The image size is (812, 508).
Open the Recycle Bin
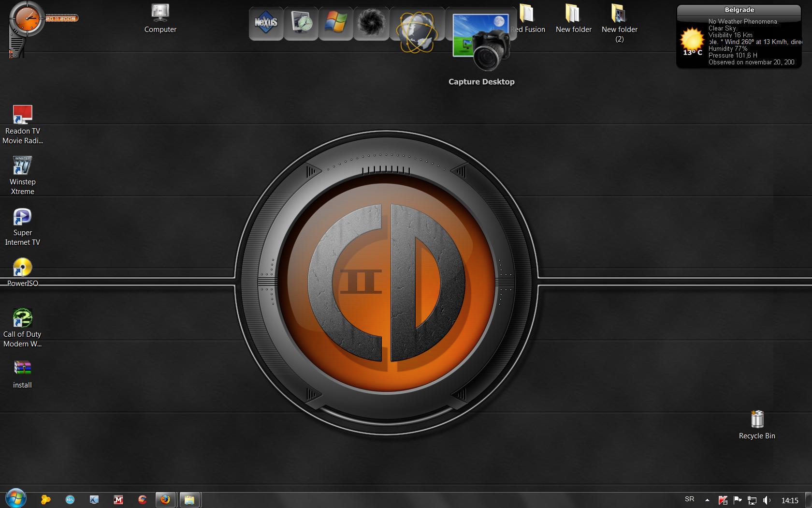click(757, 420)
